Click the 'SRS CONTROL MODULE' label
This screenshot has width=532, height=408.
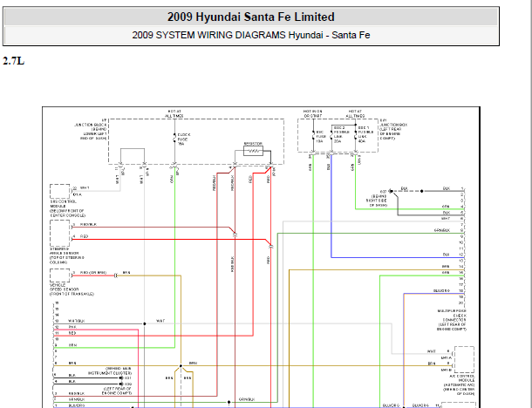[67, 208]
